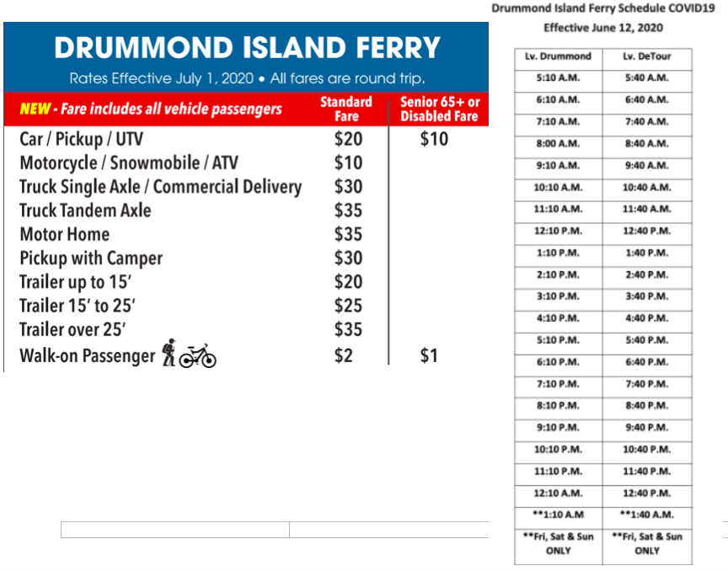Click the **1:10 A.M Drummond departure cell
This screenshot has height=571, width=728.
pyautogui.click(x=558, y=515)
